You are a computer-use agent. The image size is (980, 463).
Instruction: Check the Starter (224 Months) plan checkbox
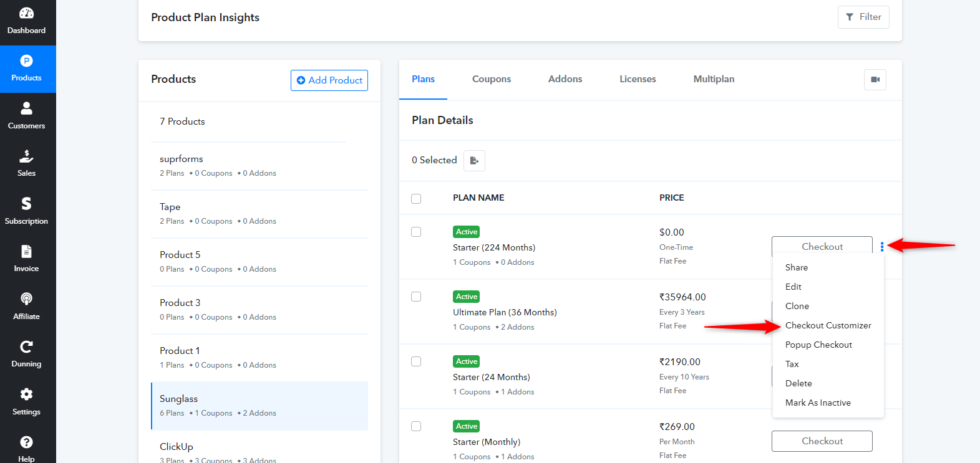tap(416, 232)
